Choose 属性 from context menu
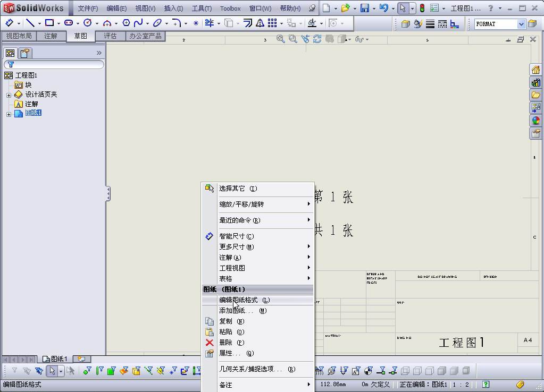The width and height of the screenshot is (544, 392). pyautogui.click(x=258, y=353)
